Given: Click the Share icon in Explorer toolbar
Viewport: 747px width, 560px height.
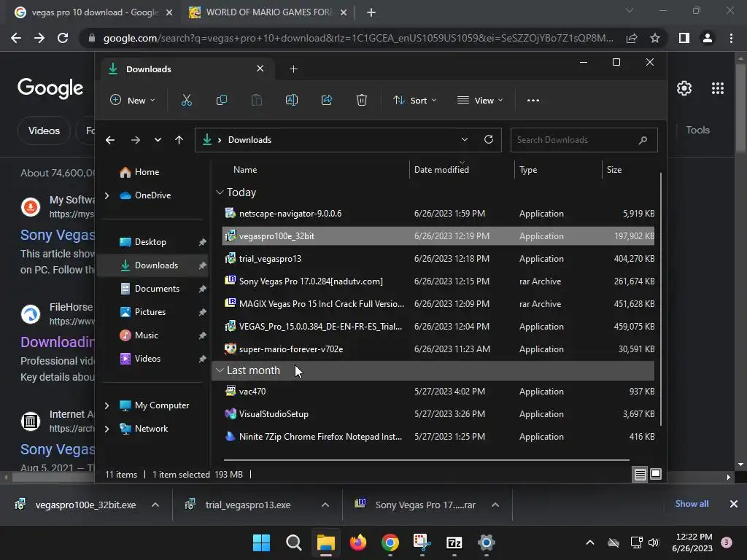Looking at the screenshot, I should click(x=327, y=100).
